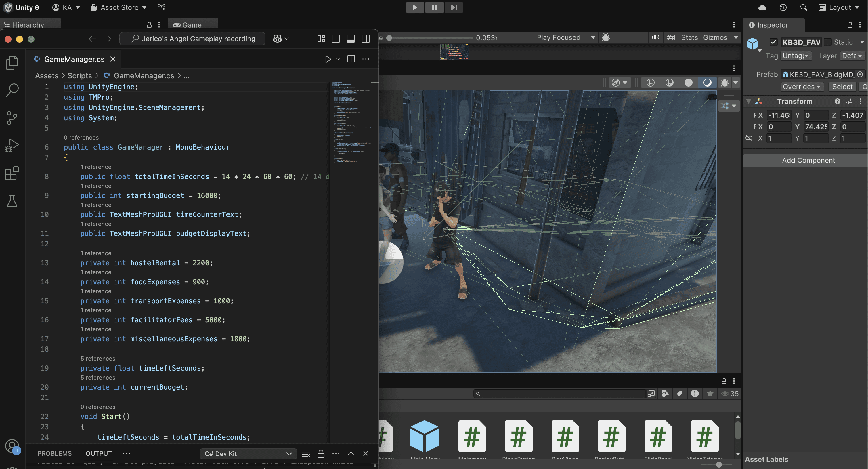Adjust the asset thumbnail size slider
Image resolution: width=868 pixels, height=469 pixels.
[719, 465]
